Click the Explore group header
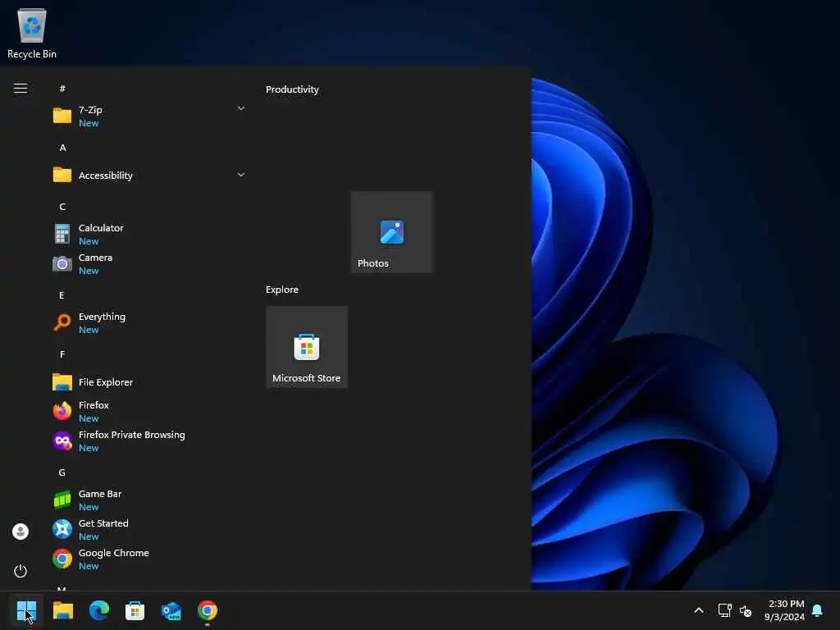The width and height of the screenshot is (840, 630). coord(282,290)
